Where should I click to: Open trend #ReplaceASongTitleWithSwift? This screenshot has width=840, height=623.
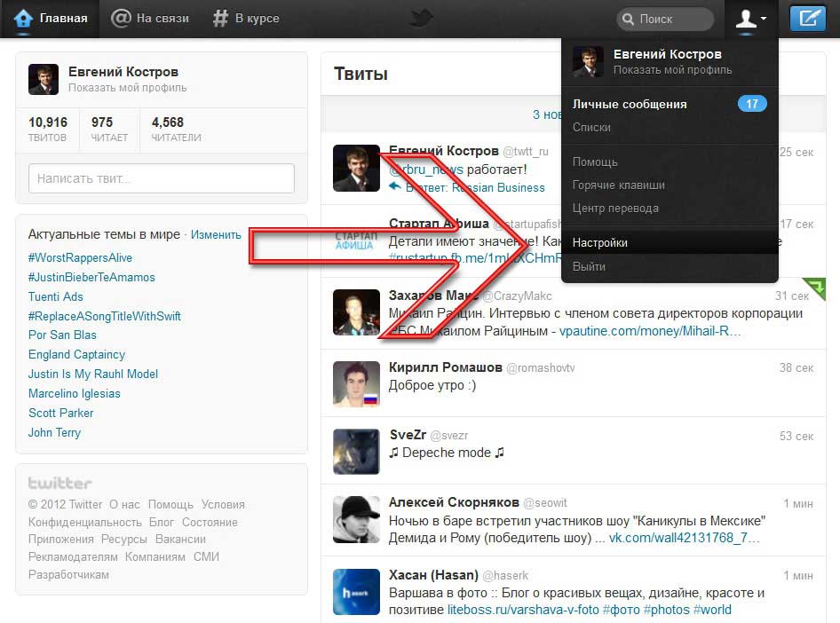click(x=105, y=316)
